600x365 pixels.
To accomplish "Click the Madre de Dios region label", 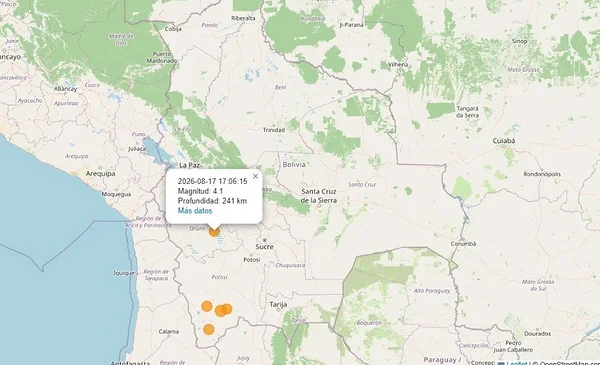I will (x=121, y=39).
